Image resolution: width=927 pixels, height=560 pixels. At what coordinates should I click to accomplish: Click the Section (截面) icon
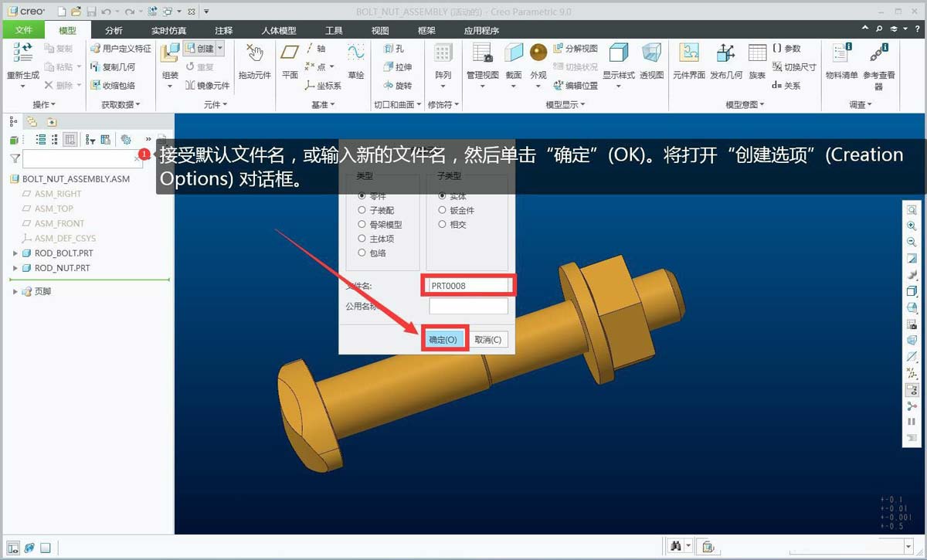(514, 54)
